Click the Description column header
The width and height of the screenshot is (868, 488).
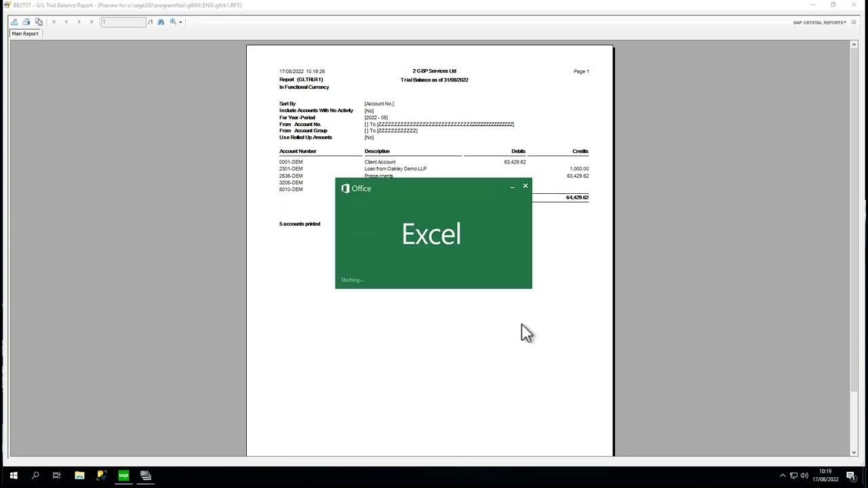(377, 151)
